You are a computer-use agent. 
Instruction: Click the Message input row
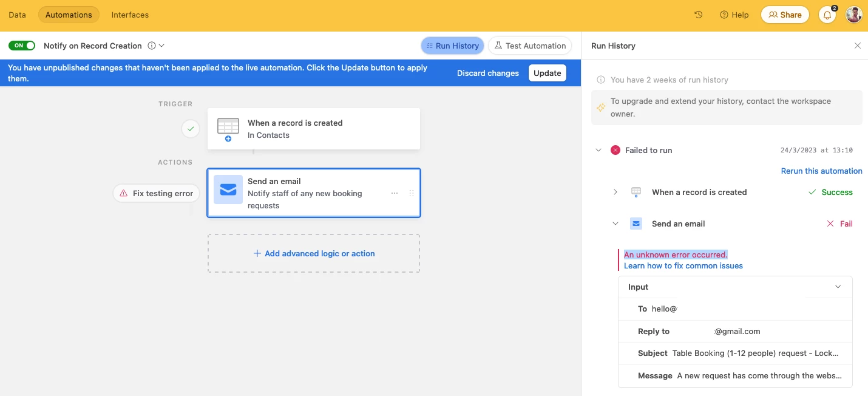(x=735, y=375)
